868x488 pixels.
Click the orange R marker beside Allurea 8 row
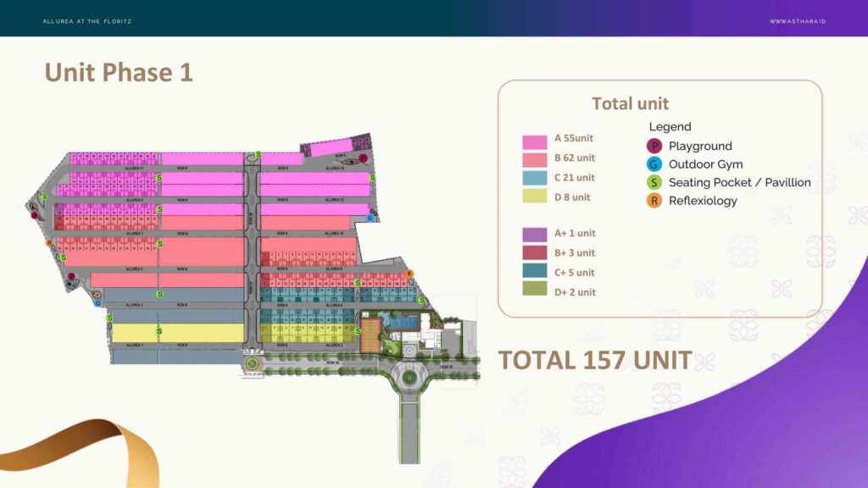coord(409,274)
